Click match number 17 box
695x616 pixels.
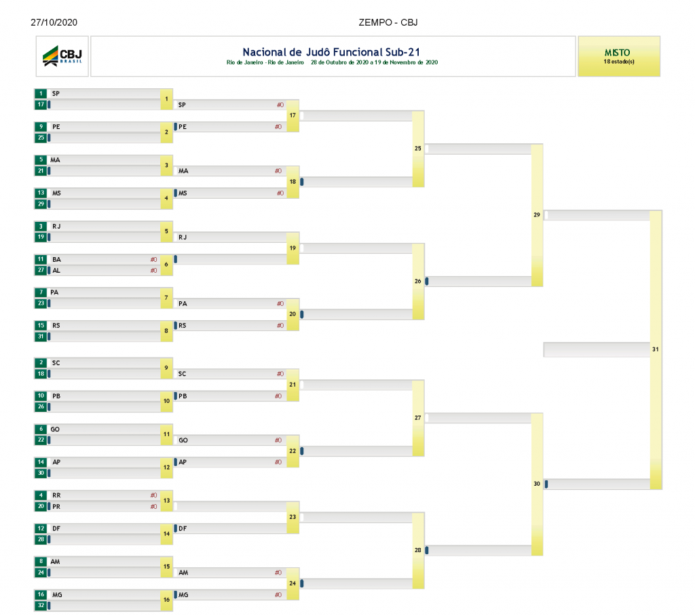(293, 115)
